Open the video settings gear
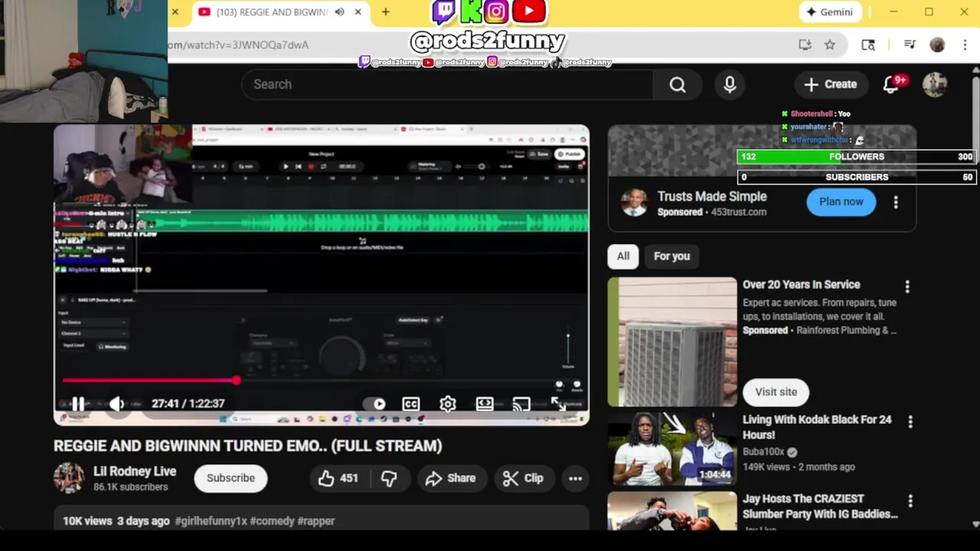This screenshot has width=980, height=551. pyautogui.click(x=448, y=404)
